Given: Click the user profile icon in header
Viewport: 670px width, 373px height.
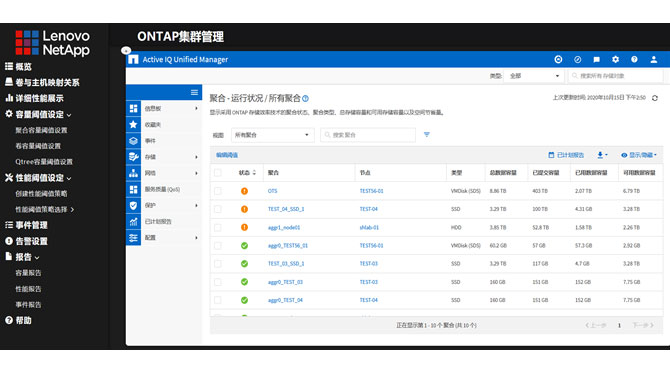Looking at the screenshot, I should (654, 59).
